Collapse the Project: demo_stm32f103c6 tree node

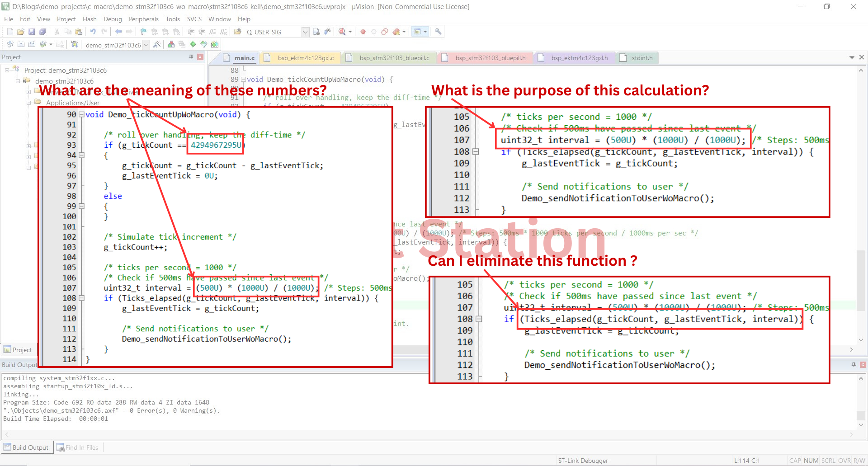(x=7, y=70)
